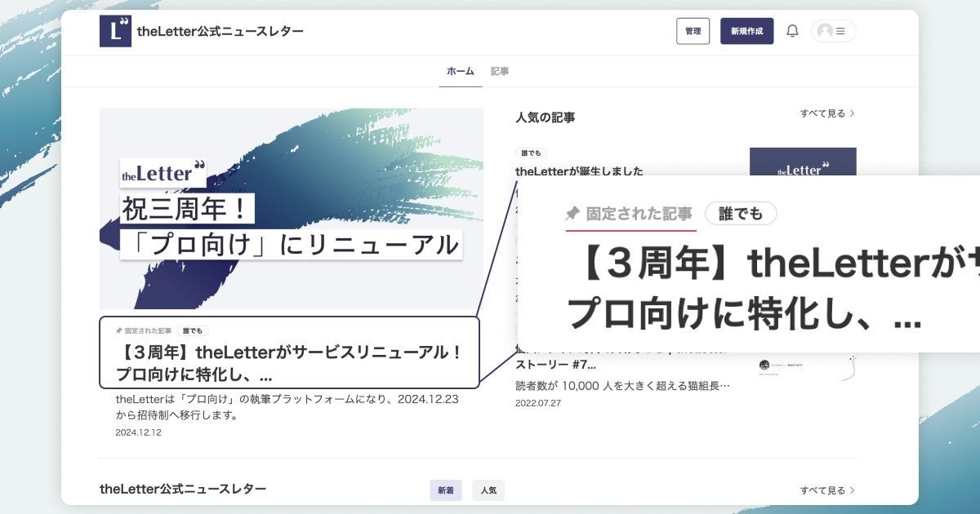
Task: Click the 誰でも tag on pinned article
Action: pos(193,331)
